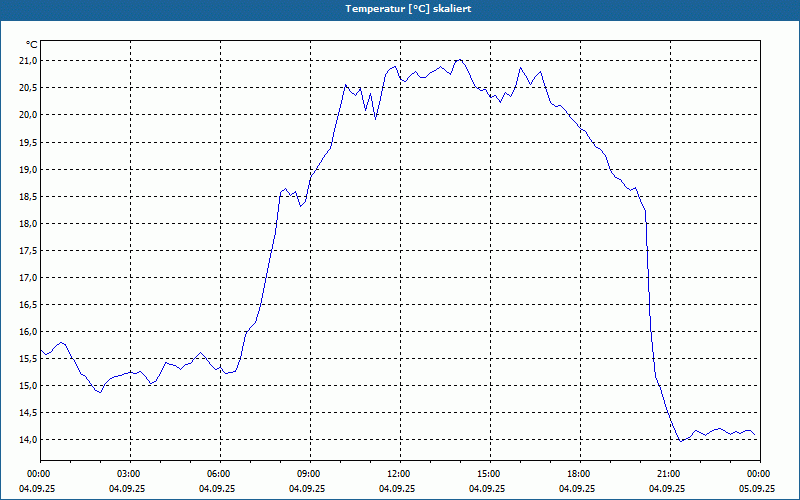
Task: Select the 04.09.25 date under 15:00
Action: click(x=487, y=489)
